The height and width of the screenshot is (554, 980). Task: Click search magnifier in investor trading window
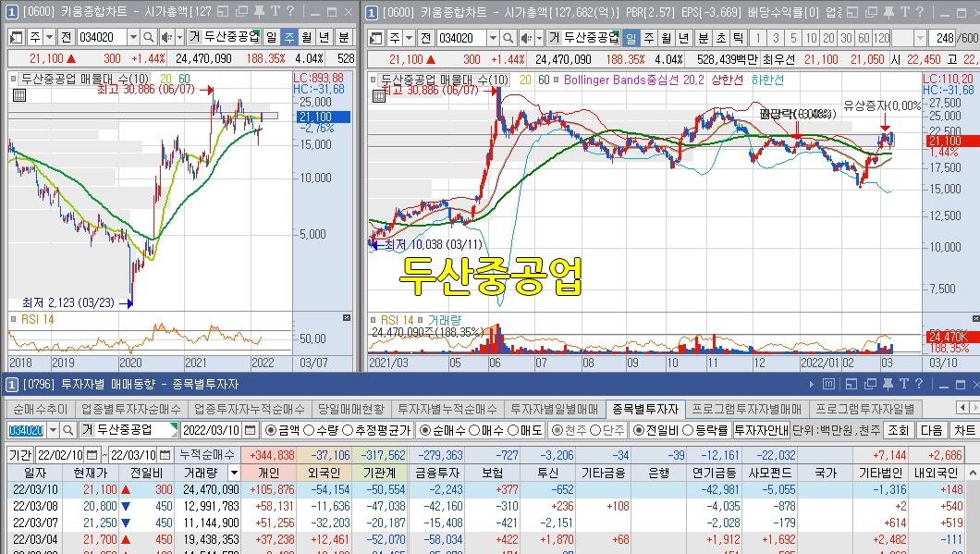(x=68, y=430)
